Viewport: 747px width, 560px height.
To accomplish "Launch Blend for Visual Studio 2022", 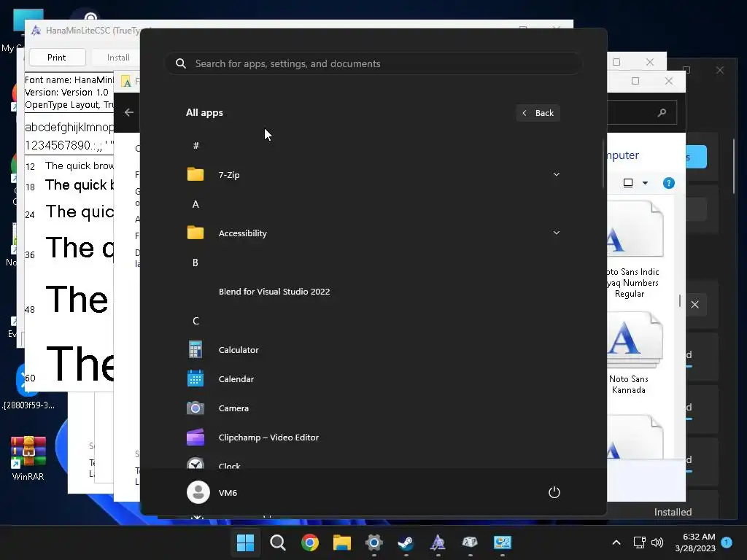I will click(274, 292).
